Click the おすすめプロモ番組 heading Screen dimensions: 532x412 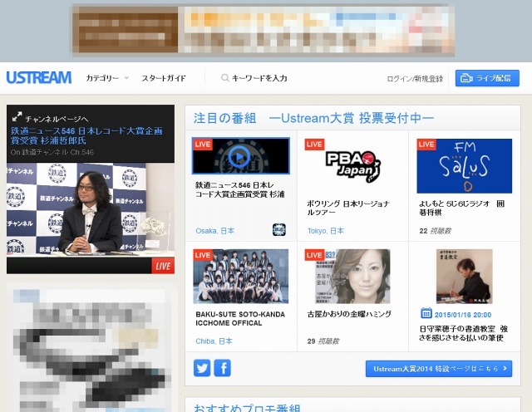[x=247, y=409]
